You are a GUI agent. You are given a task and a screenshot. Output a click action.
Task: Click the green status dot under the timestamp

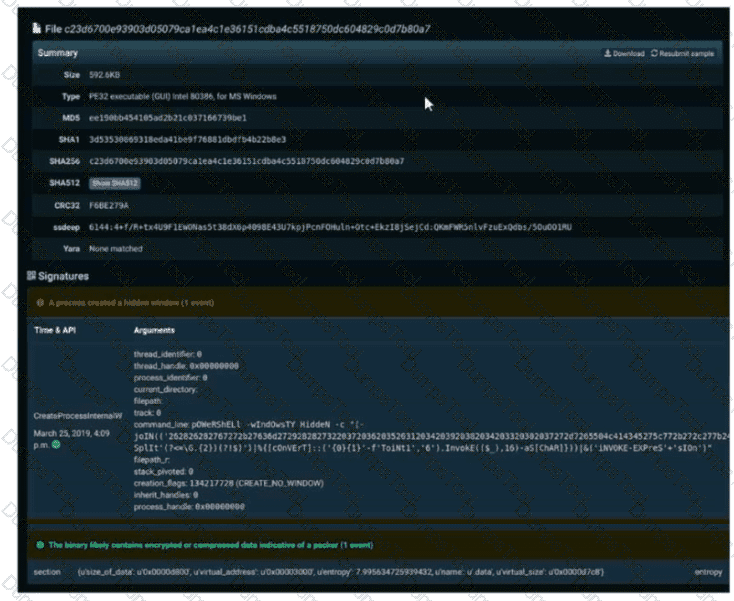pyautogui.click(x=57, y=444)
